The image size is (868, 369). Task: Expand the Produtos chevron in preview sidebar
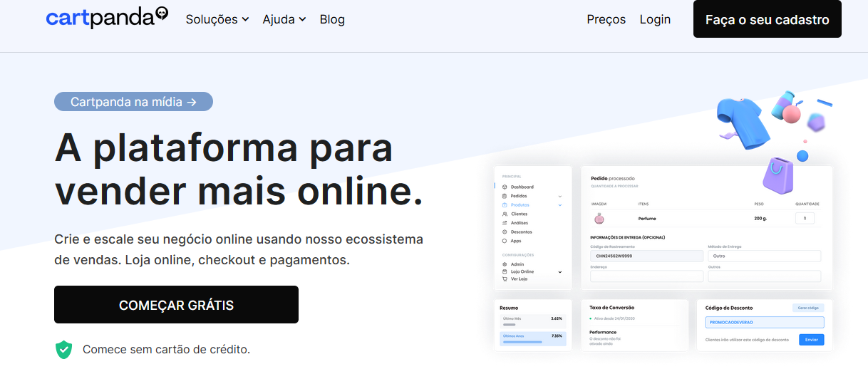tap(560, 205)
